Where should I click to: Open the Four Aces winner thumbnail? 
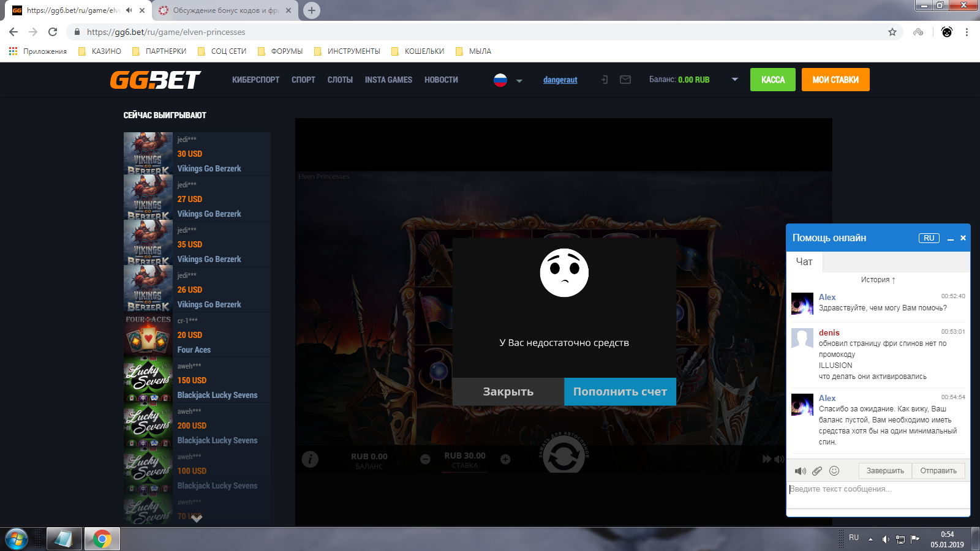click(148, 335)
